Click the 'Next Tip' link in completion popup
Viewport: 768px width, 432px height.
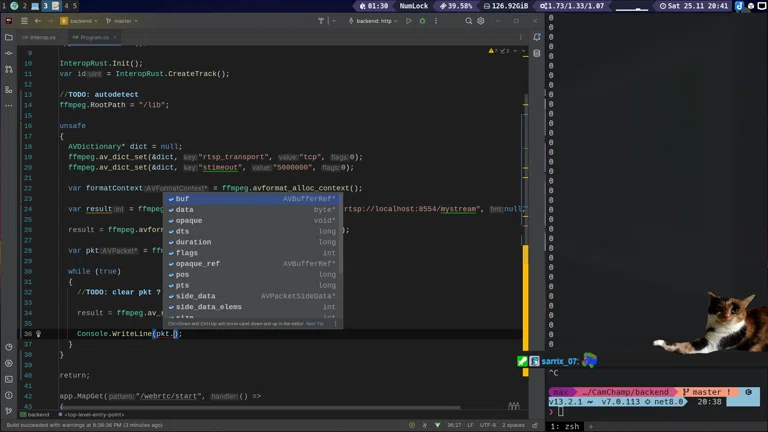(314, 324)
